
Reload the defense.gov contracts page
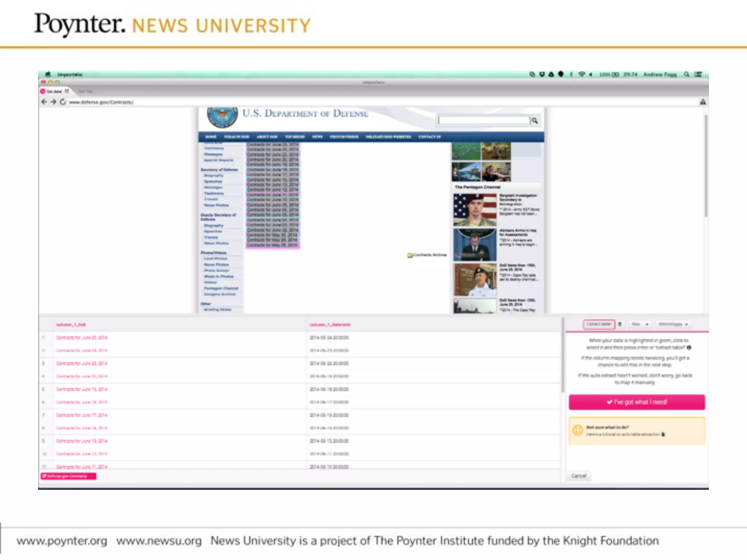tap(63, 102)
